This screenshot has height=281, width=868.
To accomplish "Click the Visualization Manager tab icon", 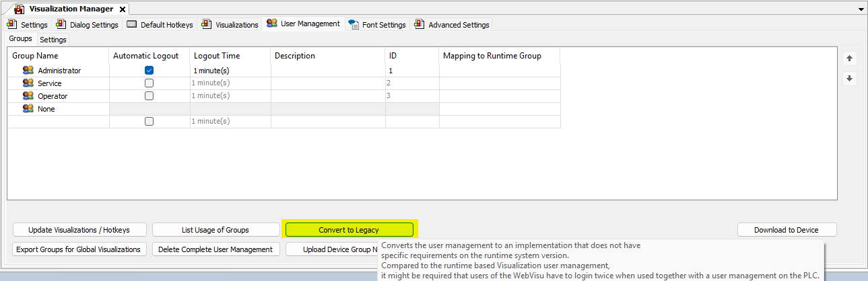I will tap(20, 9).
